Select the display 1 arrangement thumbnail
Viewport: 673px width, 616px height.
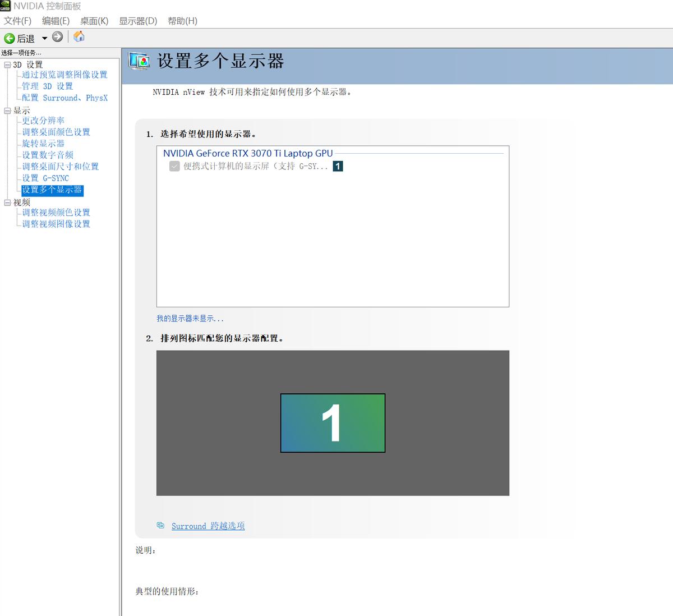(333, 423)
